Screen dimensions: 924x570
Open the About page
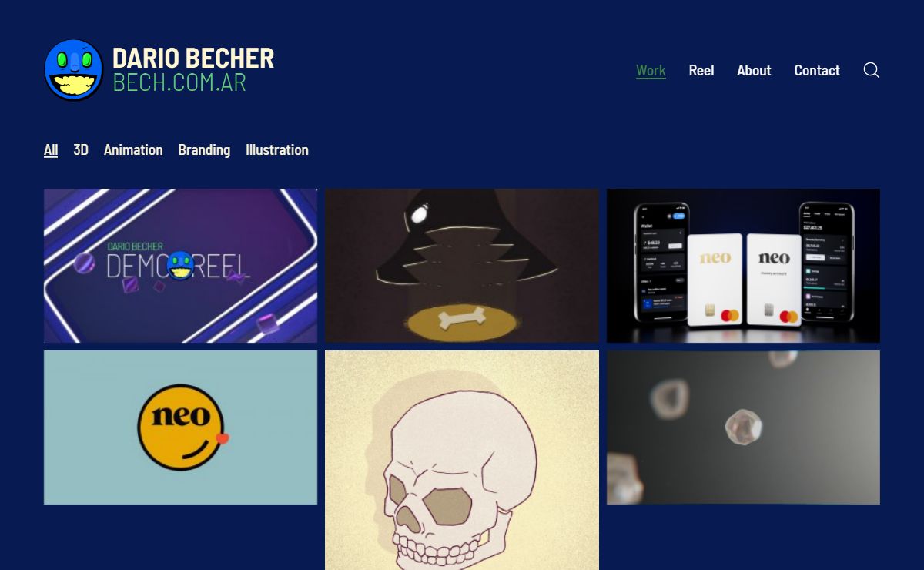tap(754, 70)
